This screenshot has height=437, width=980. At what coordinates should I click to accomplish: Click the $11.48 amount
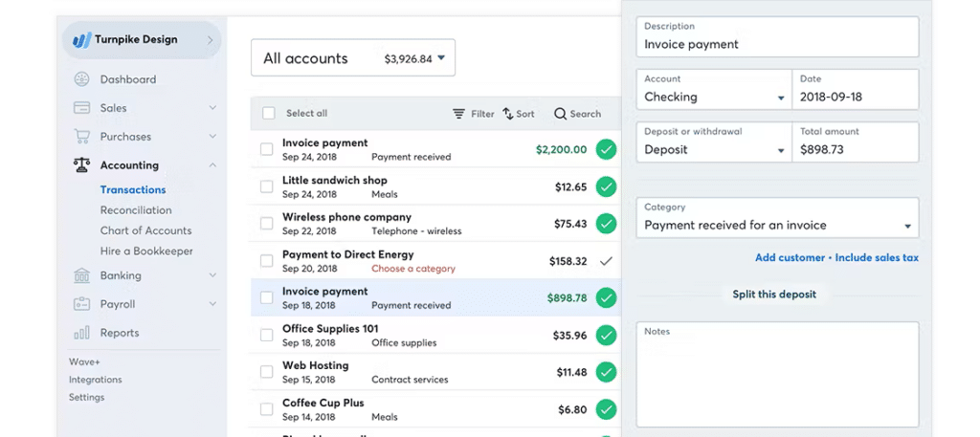pos(572,372)
